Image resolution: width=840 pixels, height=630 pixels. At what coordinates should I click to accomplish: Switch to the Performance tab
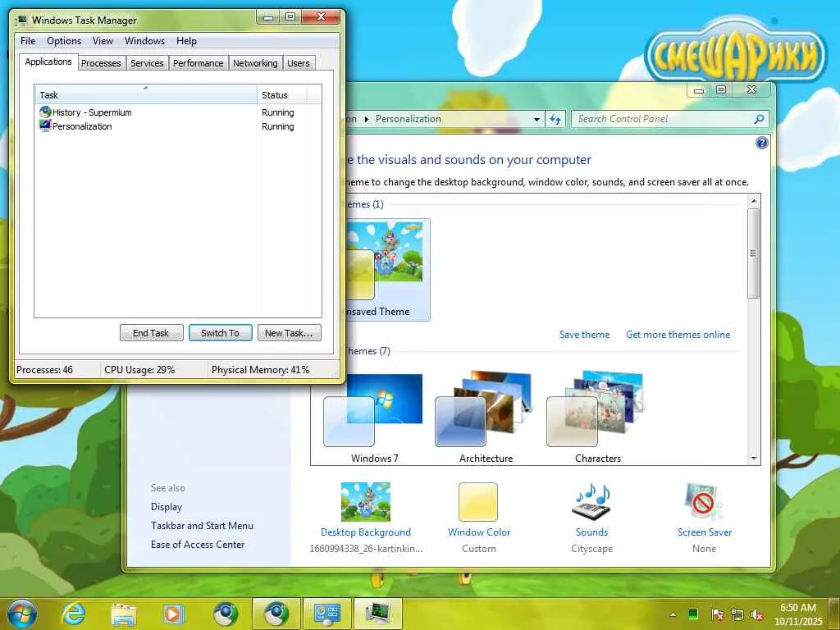[199, 63]
